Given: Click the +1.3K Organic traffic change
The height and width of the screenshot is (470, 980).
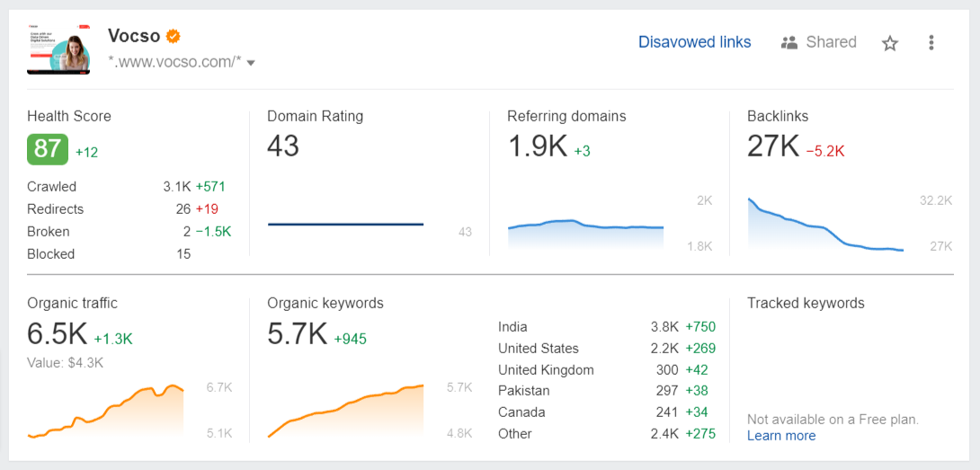Looking at the screenshot, I should tap(113, 339).
